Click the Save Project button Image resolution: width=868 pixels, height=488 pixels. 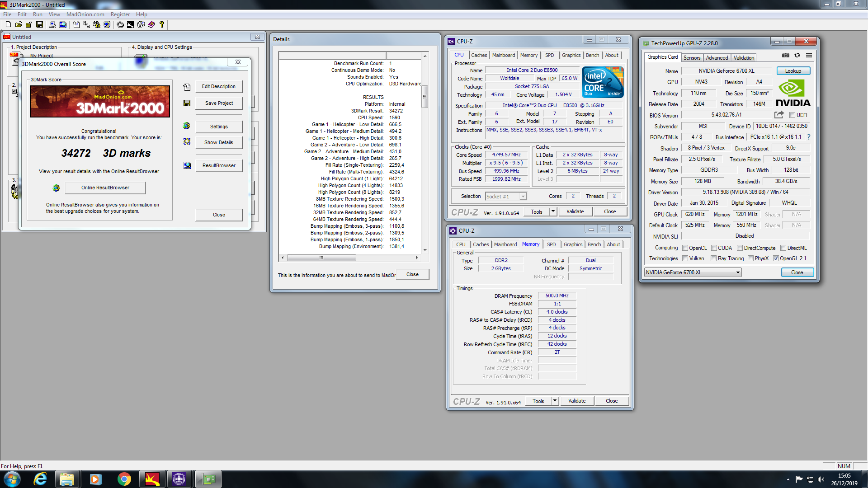[219, 103]
